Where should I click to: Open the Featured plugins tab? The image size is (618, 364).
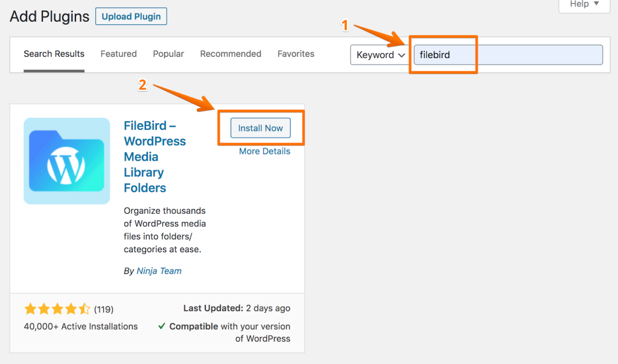point(119,54)
